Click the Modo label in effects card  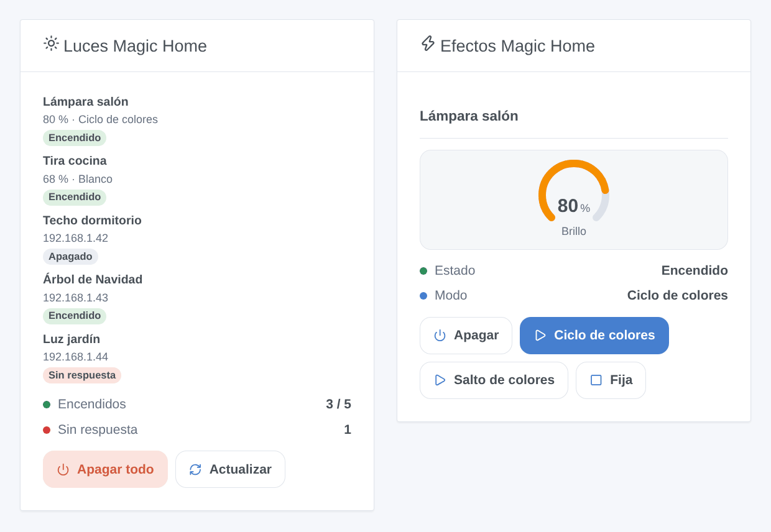tap(451, 296)
